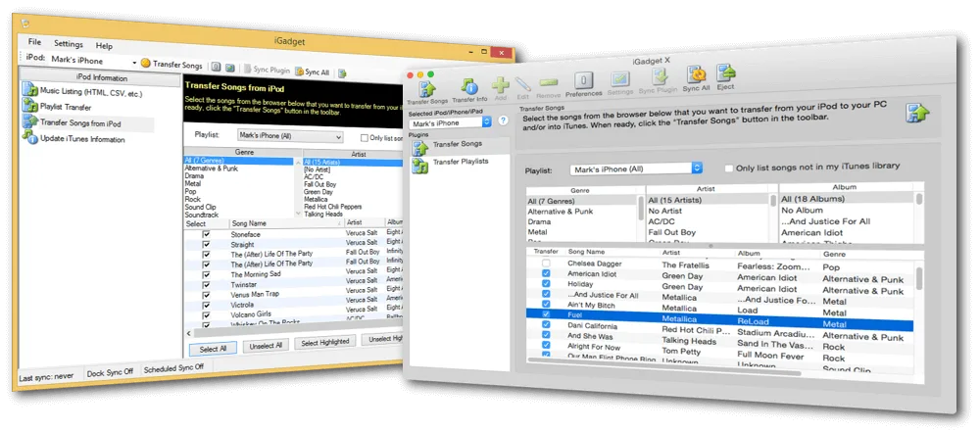Open Playlist dropdown in Windows iGadget
This screenshot has width=980, height=432.
coord(290,135)
